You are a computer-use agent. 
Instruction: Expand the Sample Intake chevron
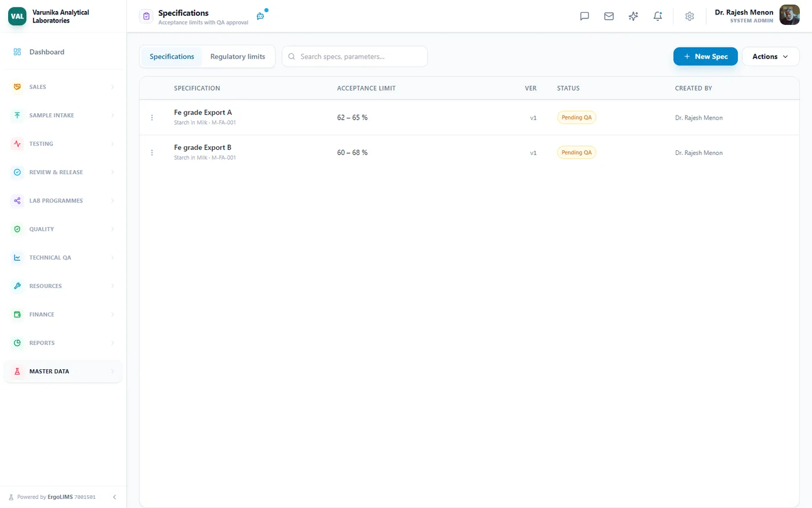(113, 116)
